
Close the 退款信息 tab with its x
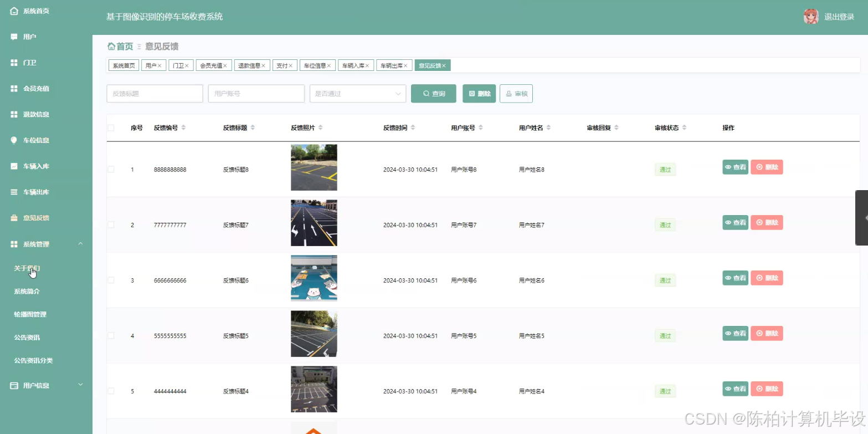click(x=263, y=65)
